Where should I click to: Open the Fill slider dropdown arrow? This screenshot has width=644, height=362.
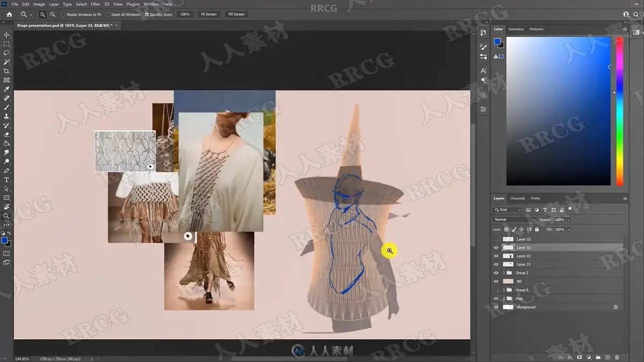coord(568,230)
